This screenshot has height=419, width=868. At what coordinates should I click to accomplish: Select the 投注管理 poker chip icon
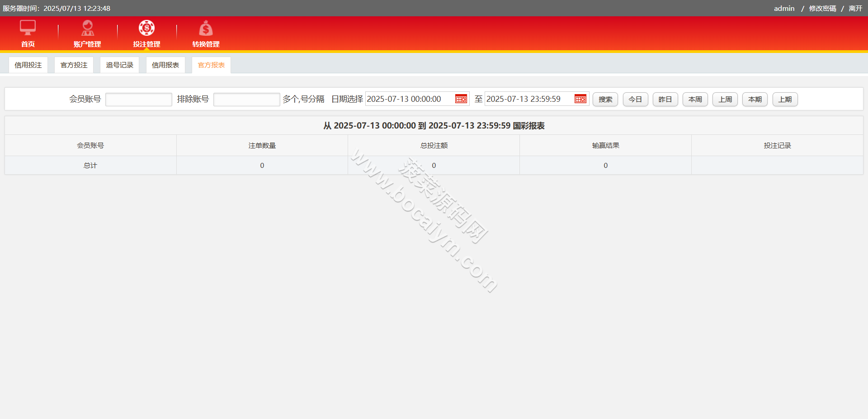point(146,28)
